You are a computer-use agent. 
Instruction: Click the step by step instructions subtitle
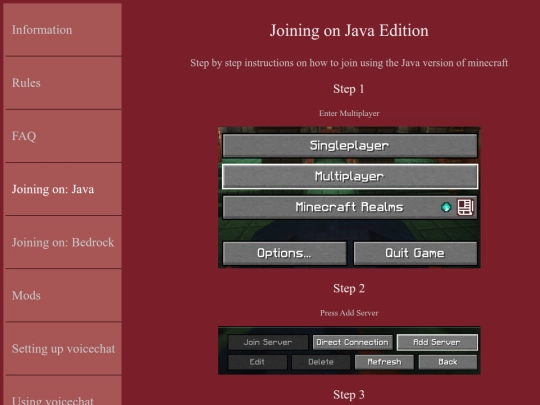349,63
